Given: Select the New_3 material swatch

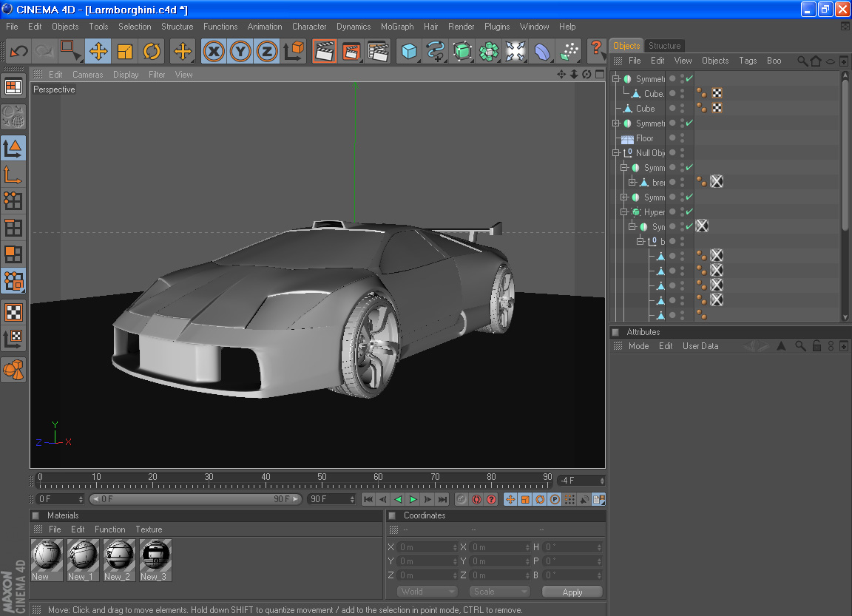Looking at the screenshot, I should tap(155, 560).
